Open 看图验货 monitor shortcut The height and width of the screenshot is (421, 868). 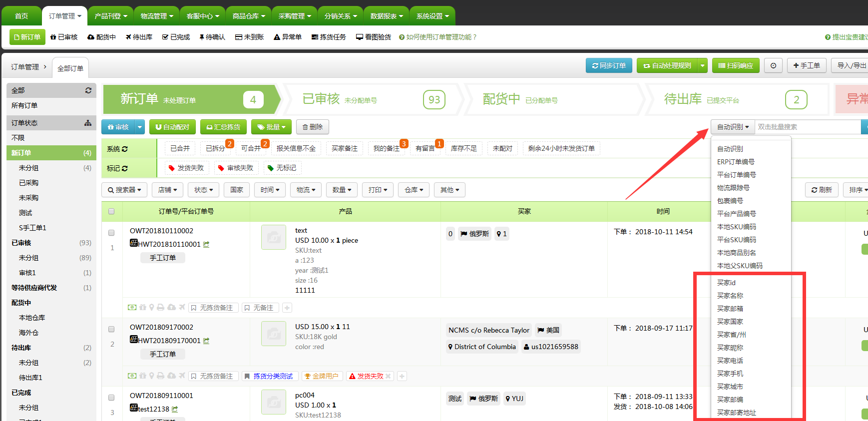click(x=374, y=37)
